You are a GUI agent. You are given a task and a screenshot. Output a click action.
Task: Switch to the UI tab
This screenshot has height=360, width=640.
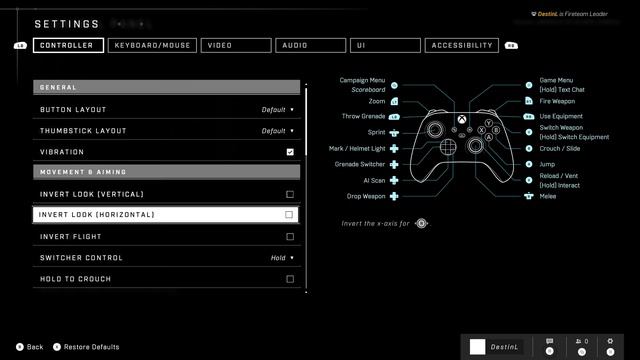(x=385, y=45)
